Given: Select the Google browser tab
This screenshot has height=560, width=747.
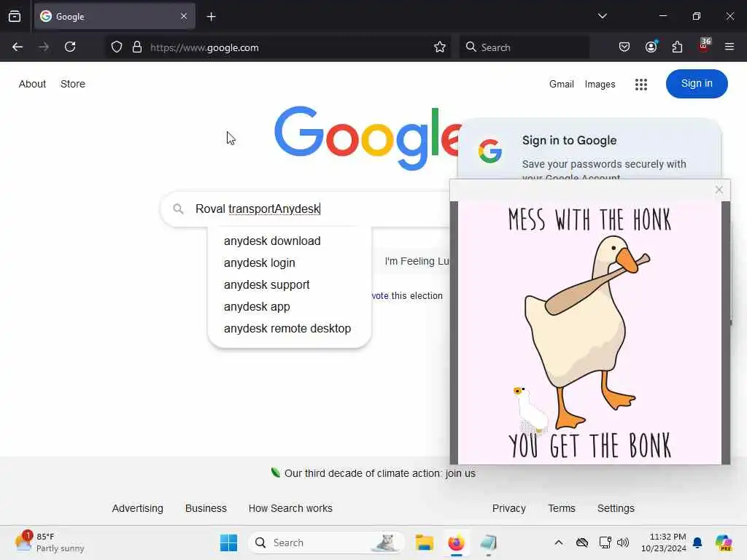Looking at the screenshot, I should [115, 16].
